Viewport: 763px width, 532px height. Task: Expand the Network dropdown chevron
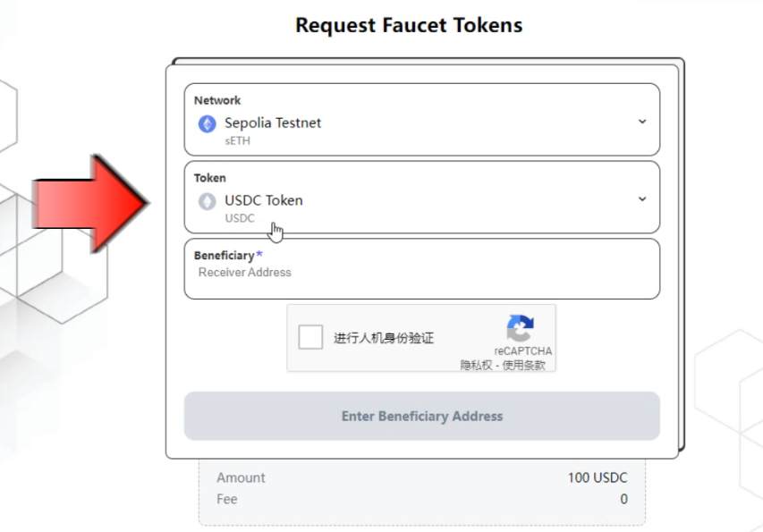click(642, 122)
